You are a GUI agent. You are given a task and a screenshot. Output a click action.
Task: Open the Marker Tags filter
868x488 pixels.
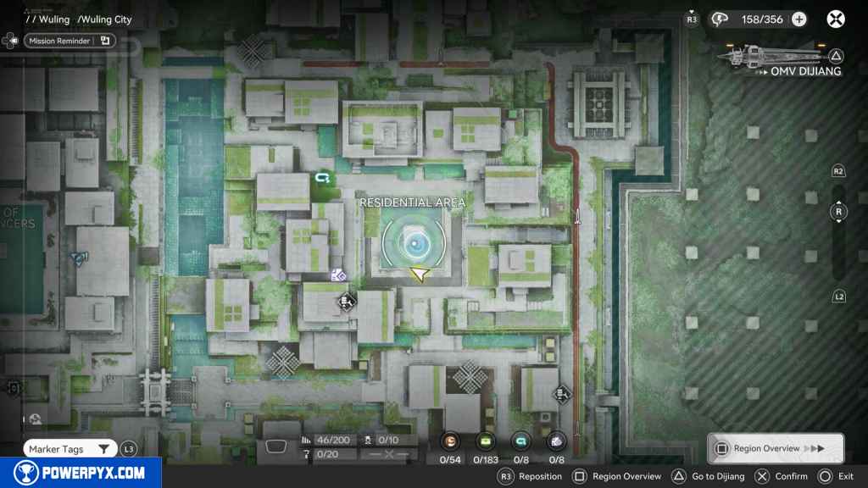(70, 449)
